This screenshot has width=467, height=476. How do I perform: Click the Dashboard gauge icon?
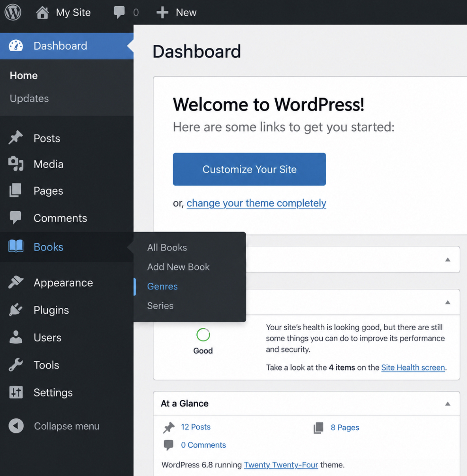point(16,46)
